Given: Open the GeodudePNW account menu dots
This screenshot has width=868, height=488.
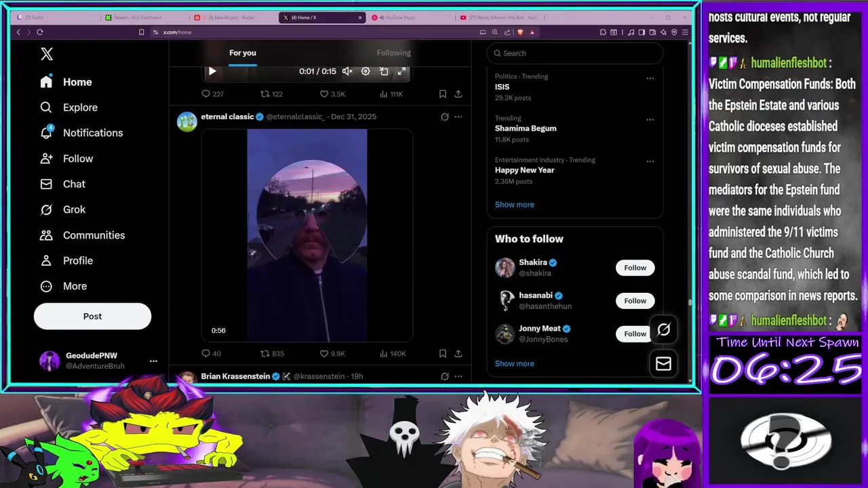Looking at the screenshot, I should [x=153, y=361].
